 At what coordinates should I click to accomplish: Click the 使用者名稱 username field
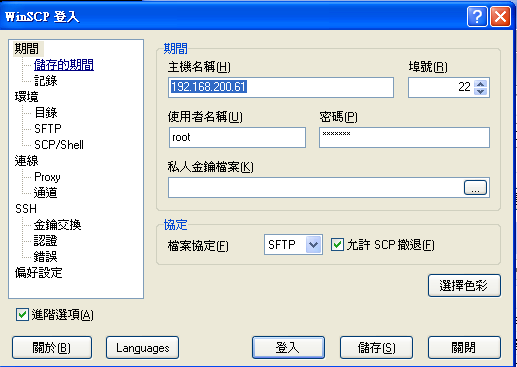pyautogui.click(x=237, y=137)
